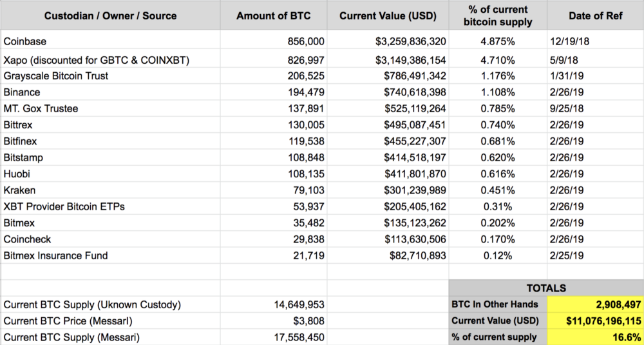Click MT. Gox Trustee date 9/25/18
Viewport: 644px width, 345px height.
pos(595,108)
